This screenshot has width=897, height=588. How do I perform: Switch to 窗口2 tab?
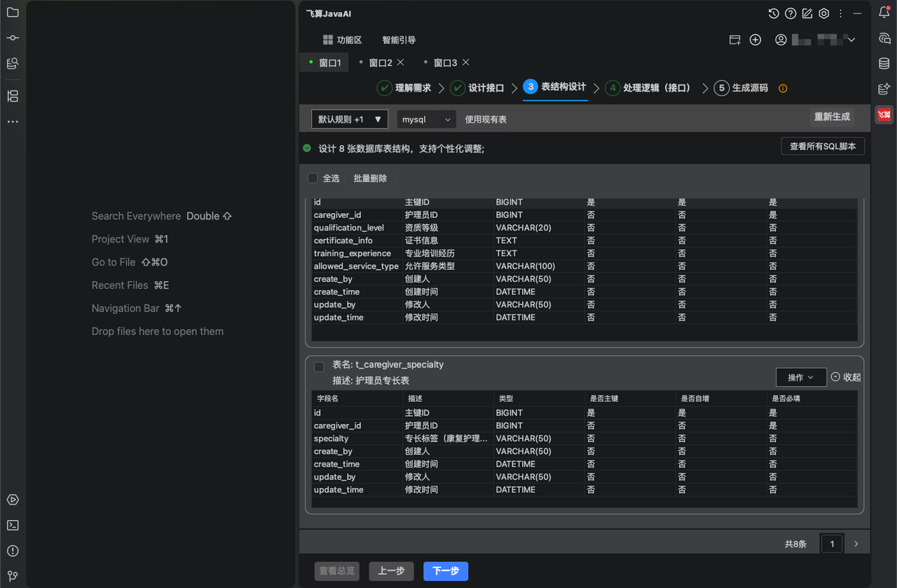(x=381, y=62)
